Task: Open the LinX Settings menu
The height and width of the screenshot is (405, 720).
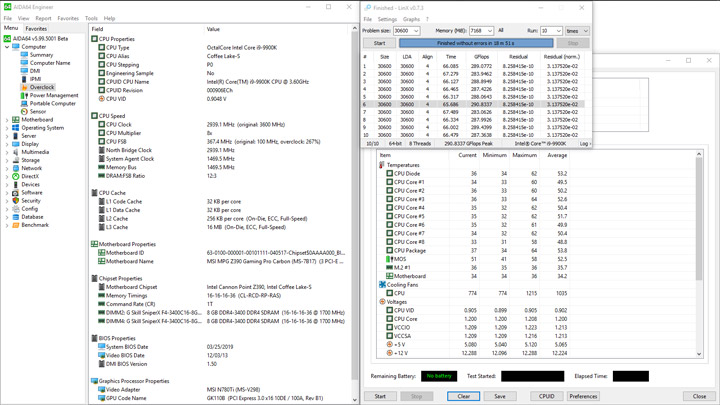Action: click(387, 19)
